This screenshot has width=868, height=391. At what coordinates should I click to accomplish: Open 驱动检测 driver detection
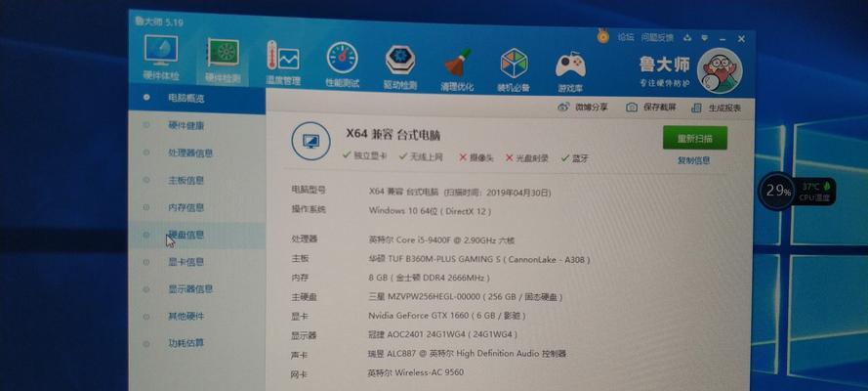pyautogui.click(x=399, y=65)
